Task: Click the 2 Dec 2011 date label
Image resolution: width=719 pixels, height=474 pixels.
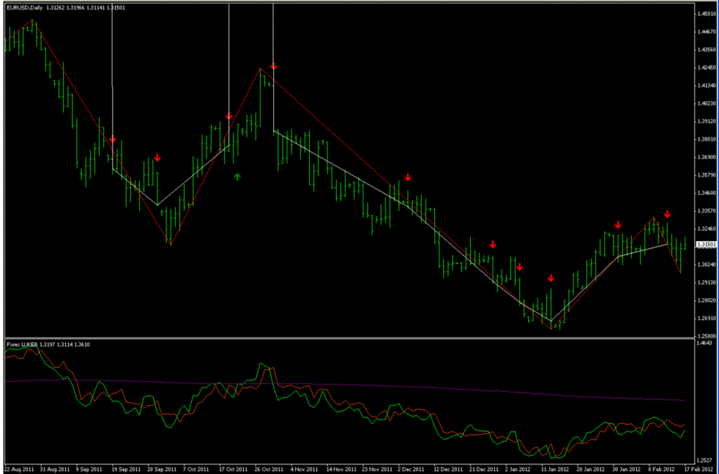Action: 411,469
